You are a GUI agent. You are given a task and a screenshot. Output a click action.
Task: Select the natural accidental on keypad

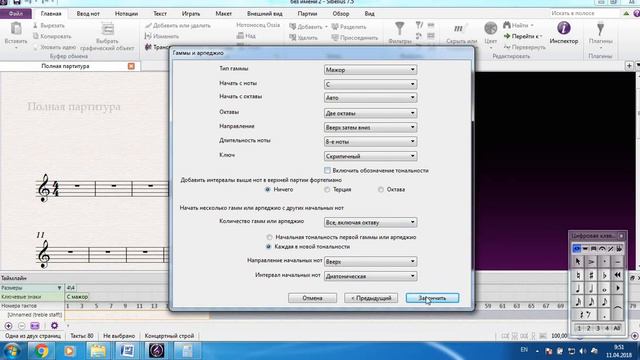coord(578,275)
